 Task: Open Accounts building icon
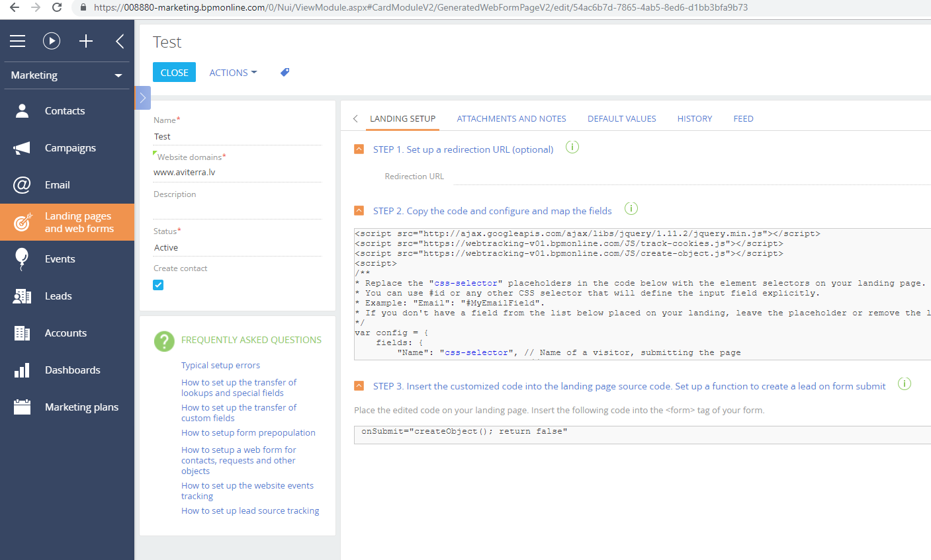(x=22, y=333)
